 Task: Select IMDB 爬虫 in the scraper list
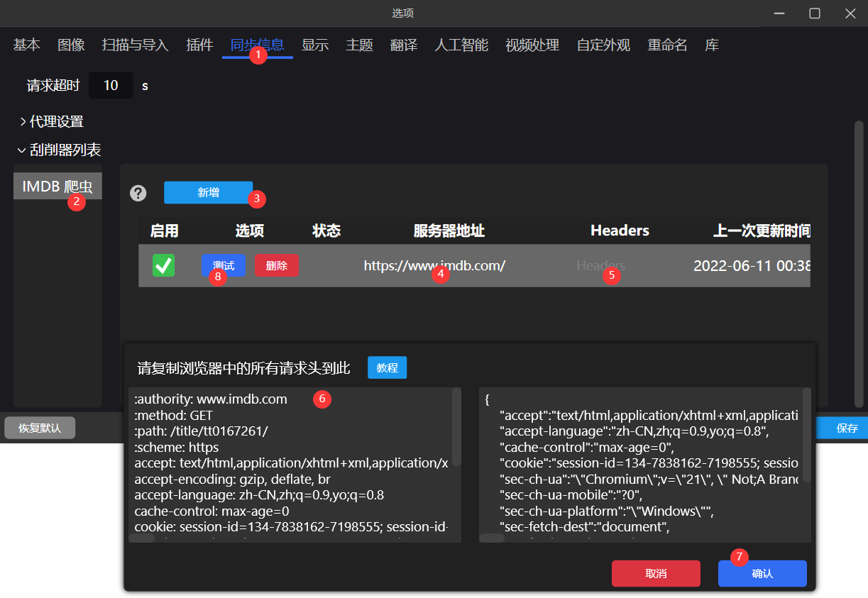pyautogui.click(x=57, y=187)
